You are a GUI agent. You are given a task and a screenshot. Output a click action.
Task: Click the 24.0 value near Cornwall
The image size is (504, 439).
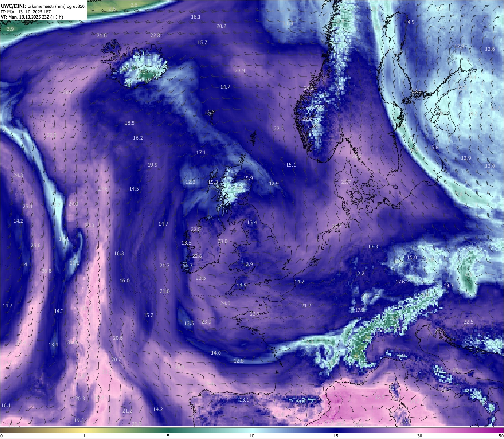click(x=225, y=304)
